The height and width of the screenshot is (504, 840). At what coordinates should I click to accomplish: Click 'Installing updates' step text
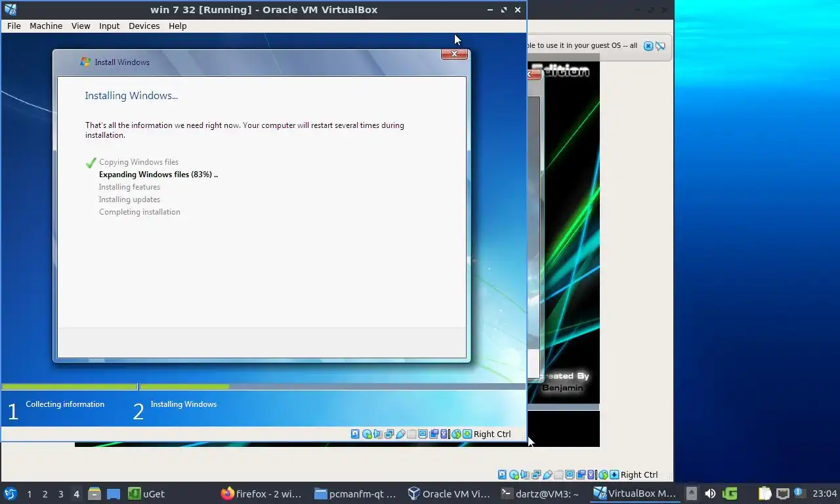129,199
